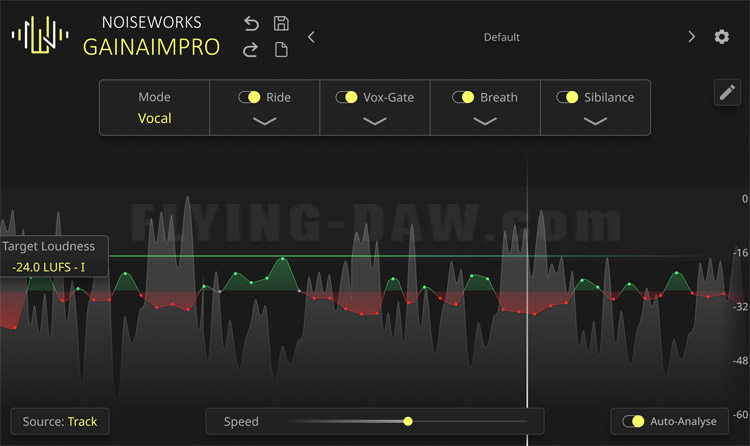Go to previous preset arrow
This screenshot has height=446, width=750.
pos(311,37)
